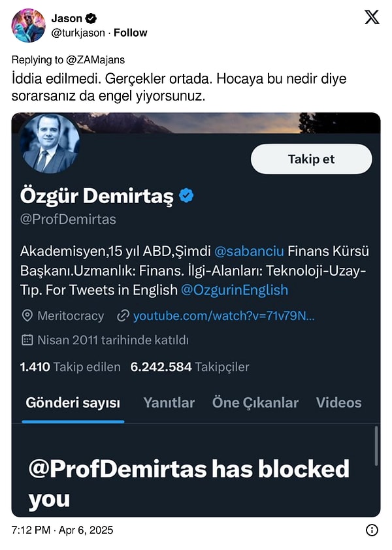Click Jason's verified badge icon
392x550 pixels.
click(x=92, y=18)
